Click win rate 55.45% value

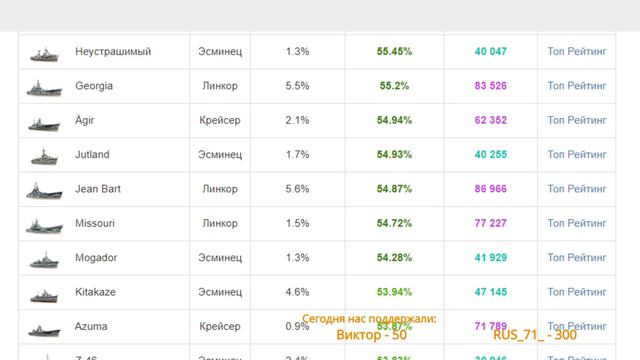click(394, 51)
